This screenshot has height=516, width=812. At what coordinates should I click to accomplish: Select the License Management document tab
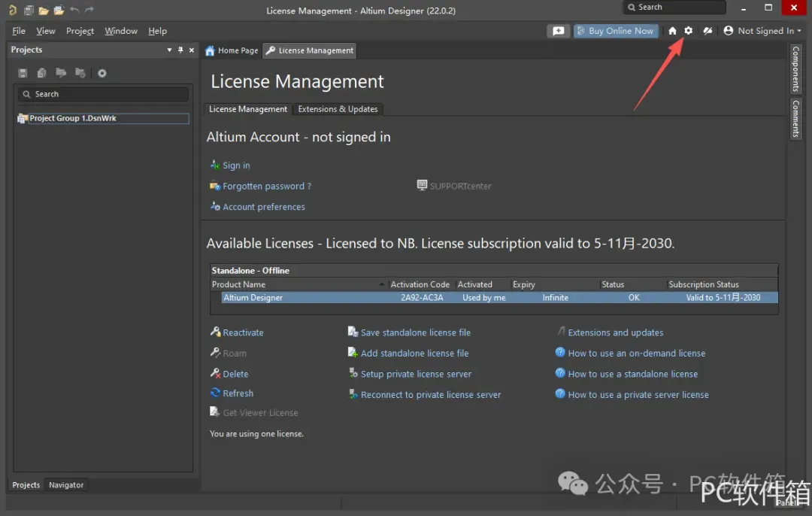[310, 50]
